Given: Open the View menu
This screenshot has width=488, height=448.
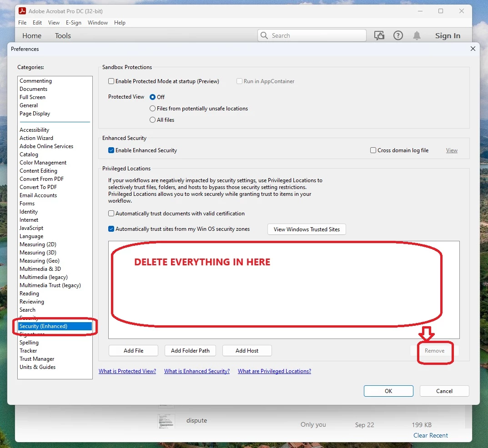Looking at the screenshot, I should click(x=54, y=23).
